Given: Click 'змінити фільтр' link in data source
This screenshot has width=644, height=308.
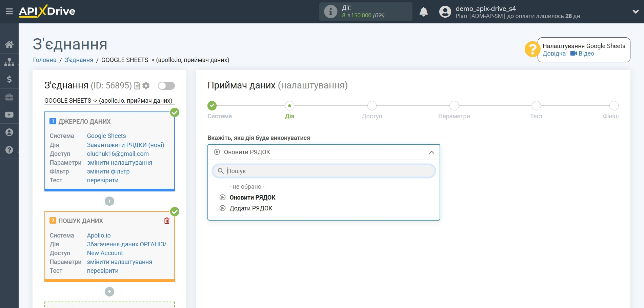Looking at the screenshot, I should click(x=108, y=171).
